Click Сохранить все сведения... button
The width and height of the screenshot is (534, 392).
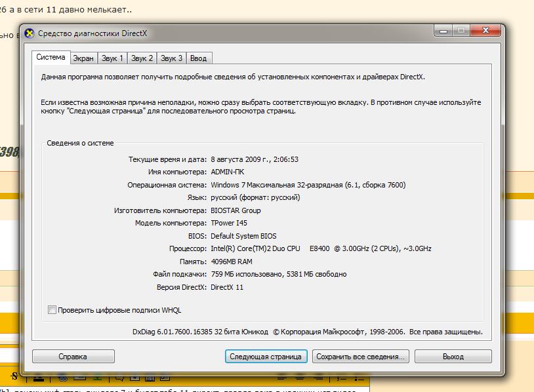coord(361,357)
